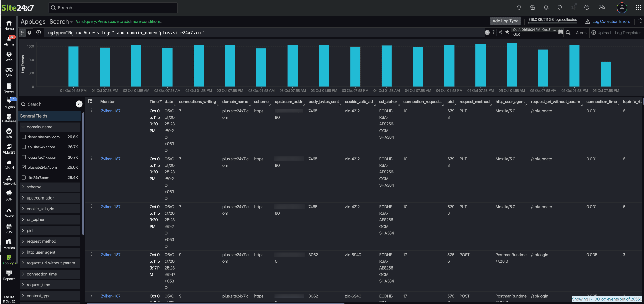Image resolution: width=644 pixels, height=304 pixels.
Task: Check the demo.site24x7.com domain filter
Action: 24,137
